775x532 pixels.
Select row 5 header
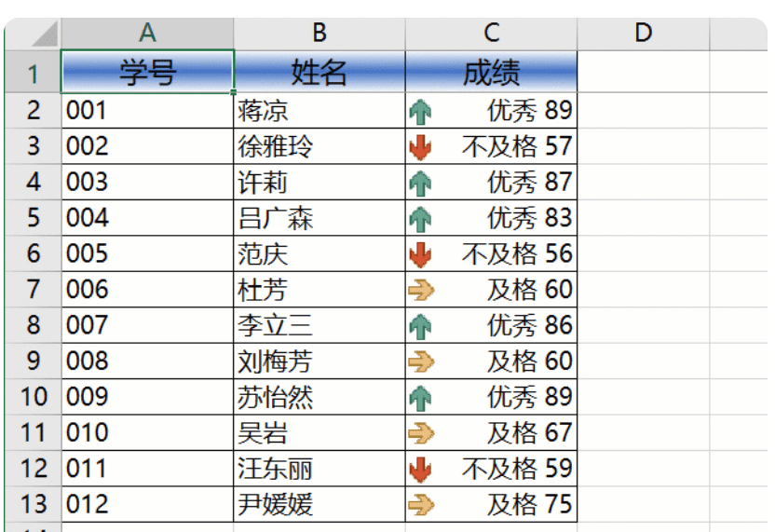click(33, 217)
